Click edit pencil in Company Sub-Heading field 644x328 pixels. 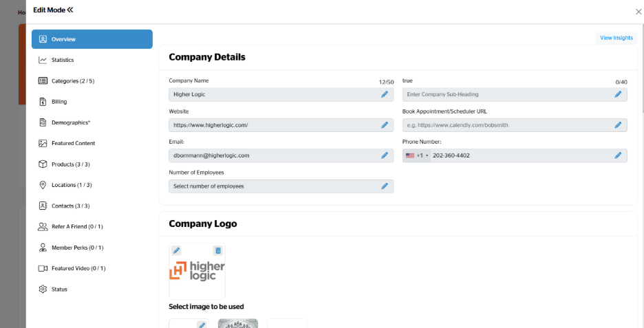tap(618, 94)
